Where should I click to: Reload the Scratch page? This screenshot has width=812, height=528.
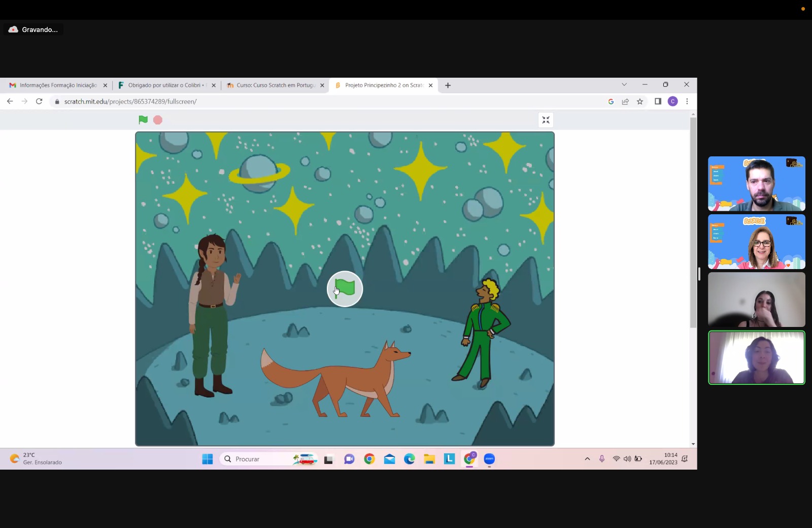(39, 102)
